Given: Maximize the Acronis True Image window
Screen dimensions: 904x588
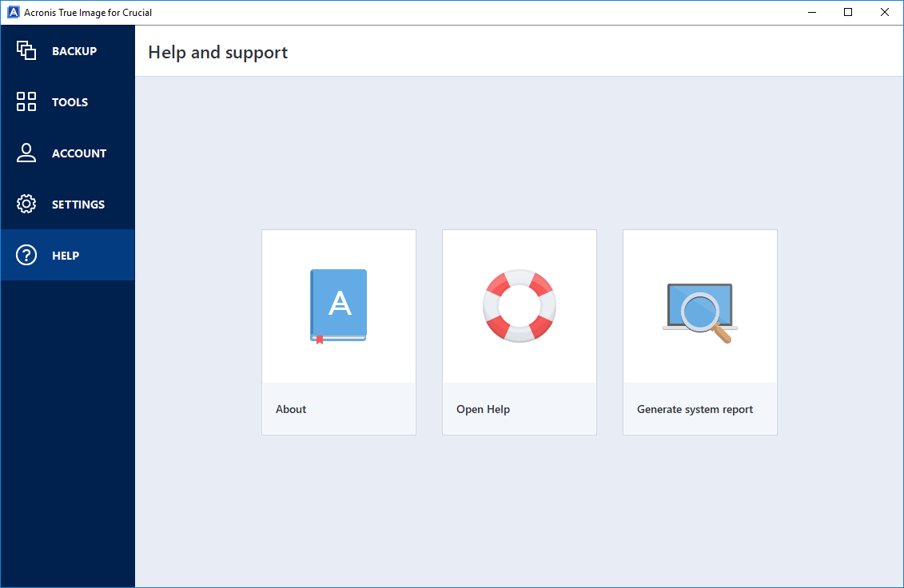Looking at the screenshot, I should click(847, 12).
